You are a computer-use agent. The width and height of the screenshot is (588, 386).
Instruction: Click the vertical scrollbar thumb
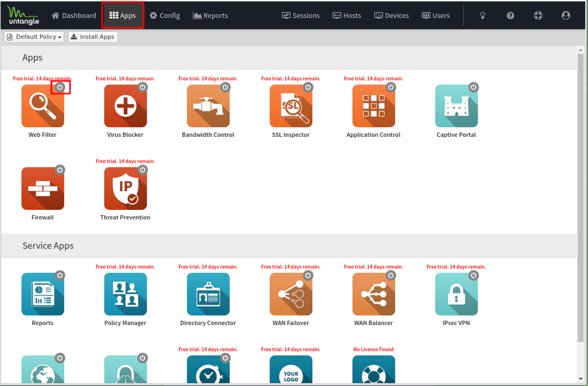(x=581, y=198)
